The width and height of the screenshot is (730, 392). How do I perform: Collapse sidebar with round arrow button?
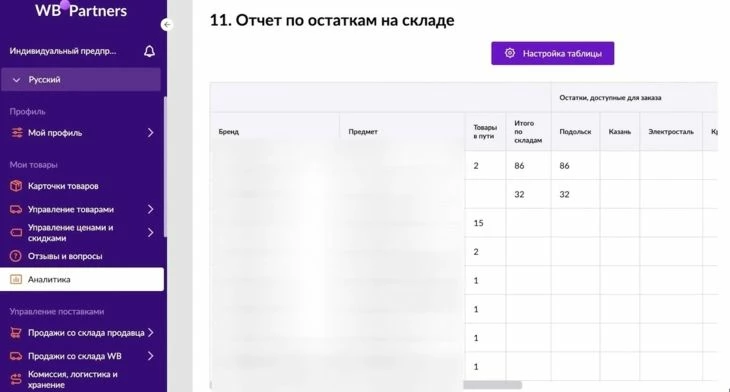167,24
